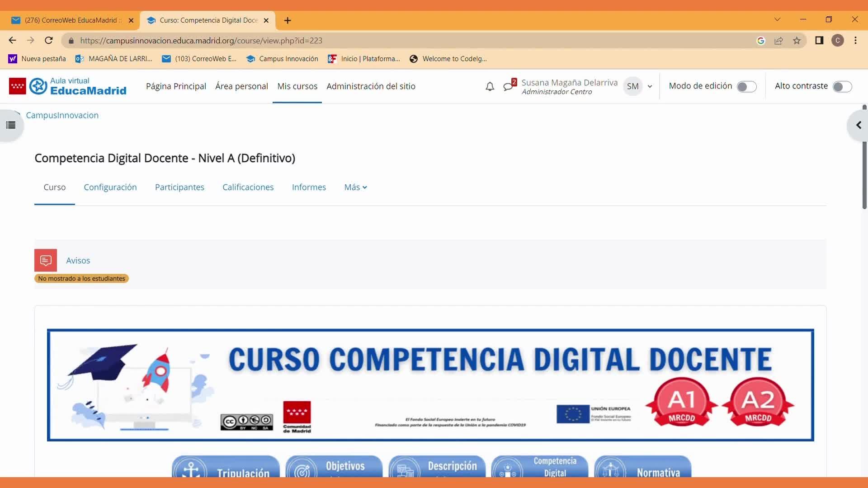Viewport: 868px width, 488px height.
Task: Bookmark page with star icon
Action: coord(797,41)
